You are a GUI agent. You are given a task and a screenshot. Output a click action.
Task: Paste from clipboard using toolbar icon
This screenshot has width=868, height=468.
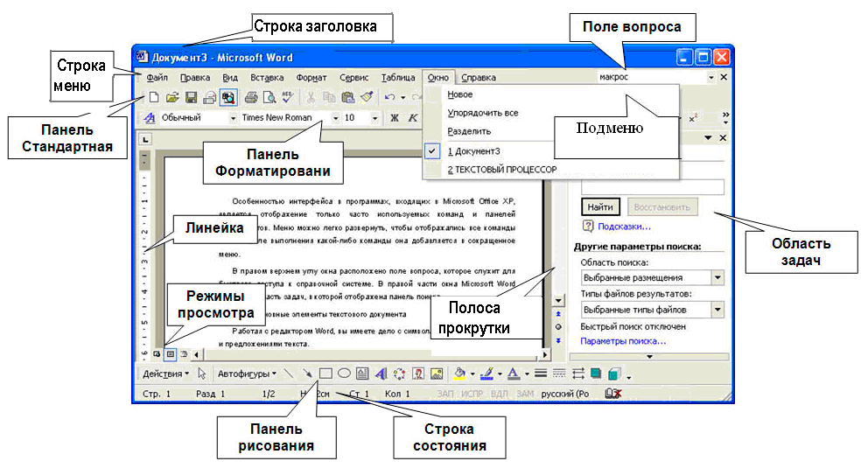347,97
